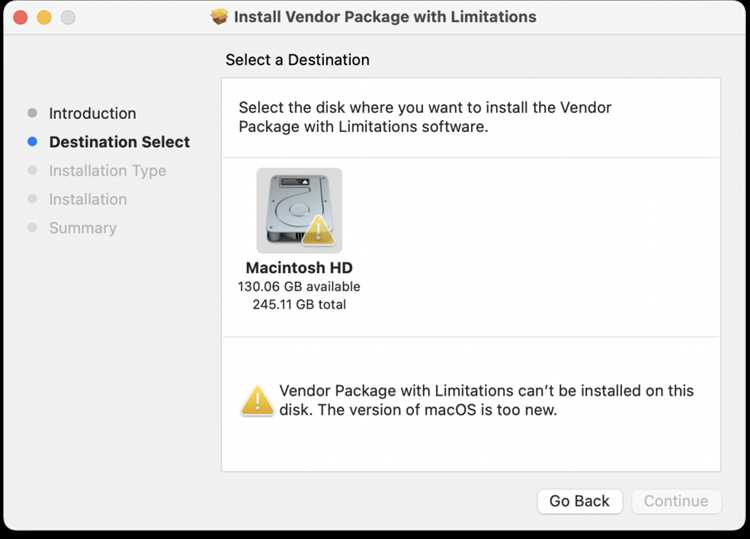Click the bullet beside Installation Type

coord(33,170)
